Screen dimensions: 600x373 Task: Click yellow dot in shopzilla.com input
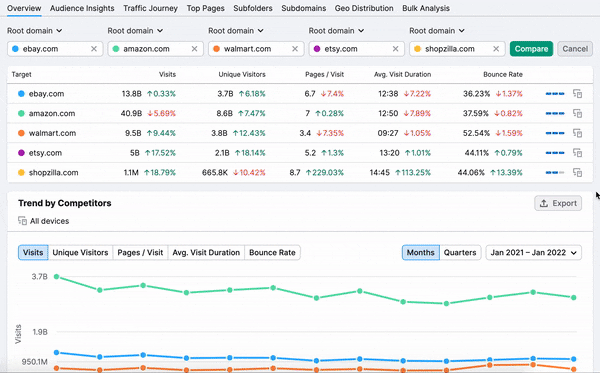(x=417, y=49)
